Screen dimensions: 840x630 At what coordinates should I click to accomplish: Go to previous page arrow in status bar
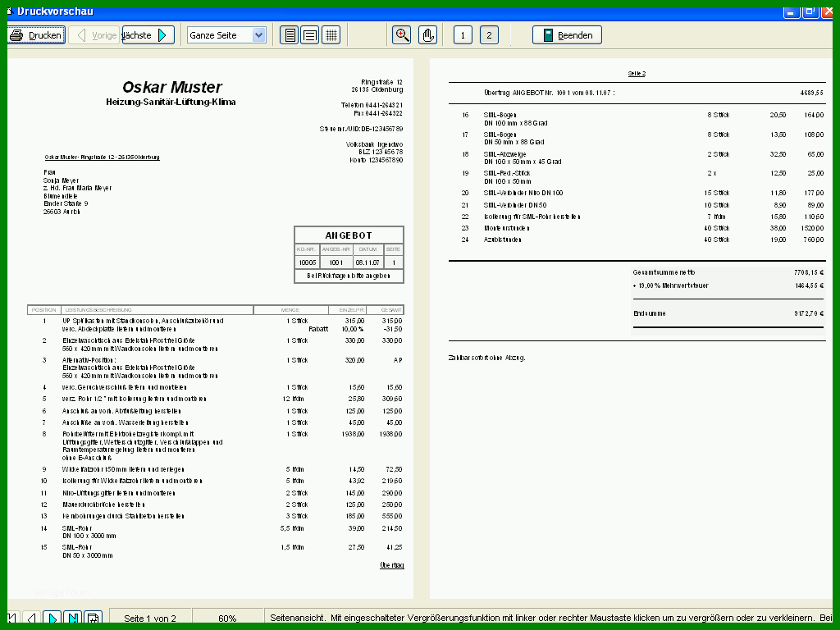[x=32, y=619]
